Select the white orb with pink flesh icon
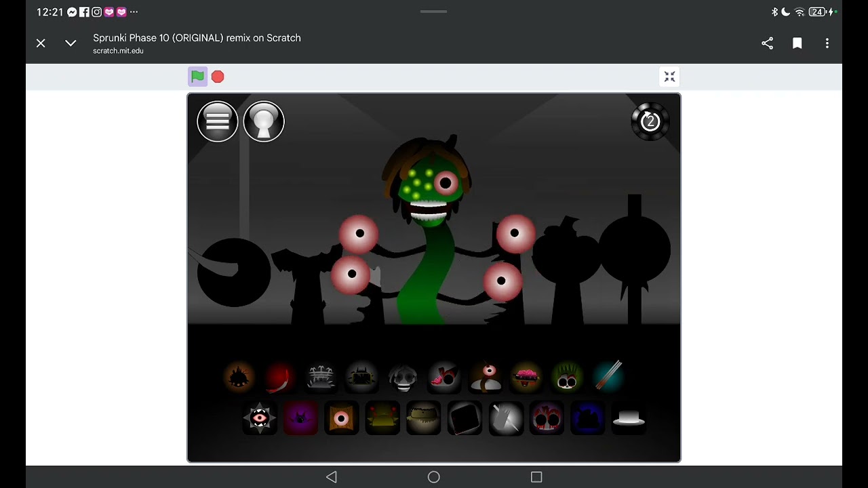The image size is (868, 488). [443, 377]
